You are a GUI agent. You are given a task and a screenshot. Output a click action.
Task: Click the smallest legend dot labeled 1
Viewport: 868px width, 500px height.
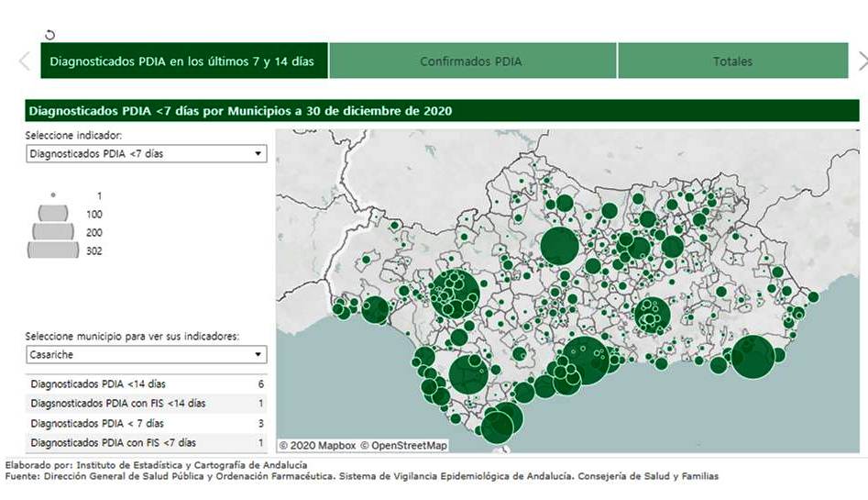pos(53,195)
